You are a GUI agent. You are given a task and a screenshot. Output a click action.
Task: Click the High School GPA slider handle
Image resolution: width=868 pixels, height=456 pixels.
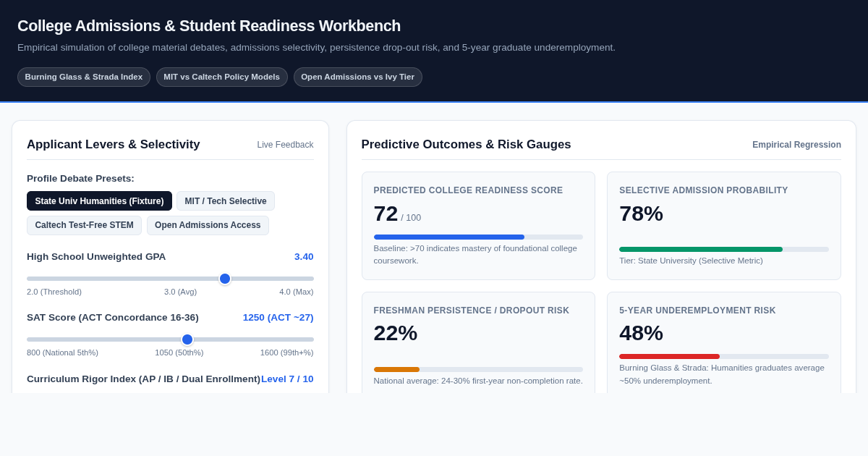pyautogui.click(x=225, y=279)
